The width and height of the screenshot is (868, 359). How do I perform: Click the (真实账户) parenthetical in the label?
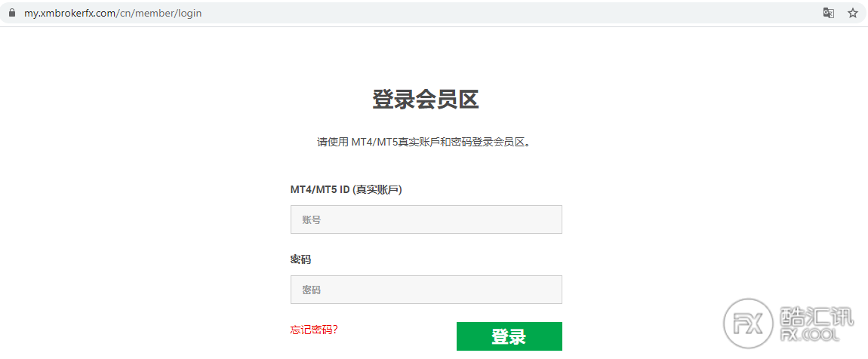click(377, 190)
